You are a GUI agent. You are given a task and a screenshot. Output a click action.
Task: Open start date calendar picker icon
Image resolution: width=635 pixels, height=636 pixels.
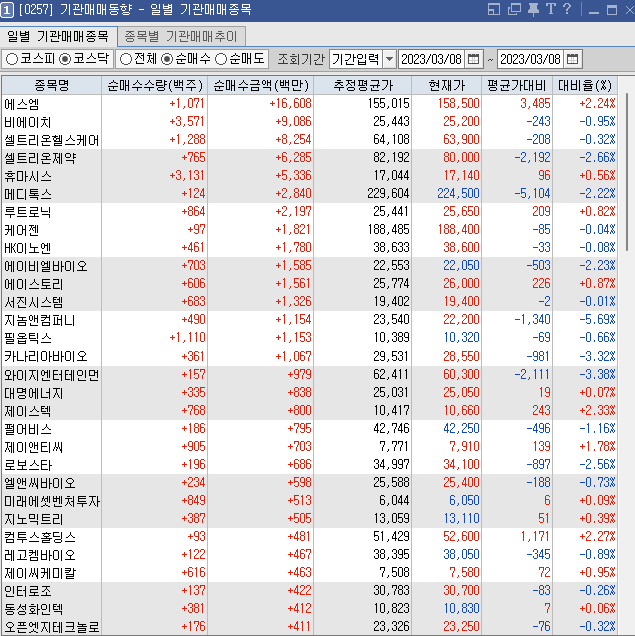[473, 59]
